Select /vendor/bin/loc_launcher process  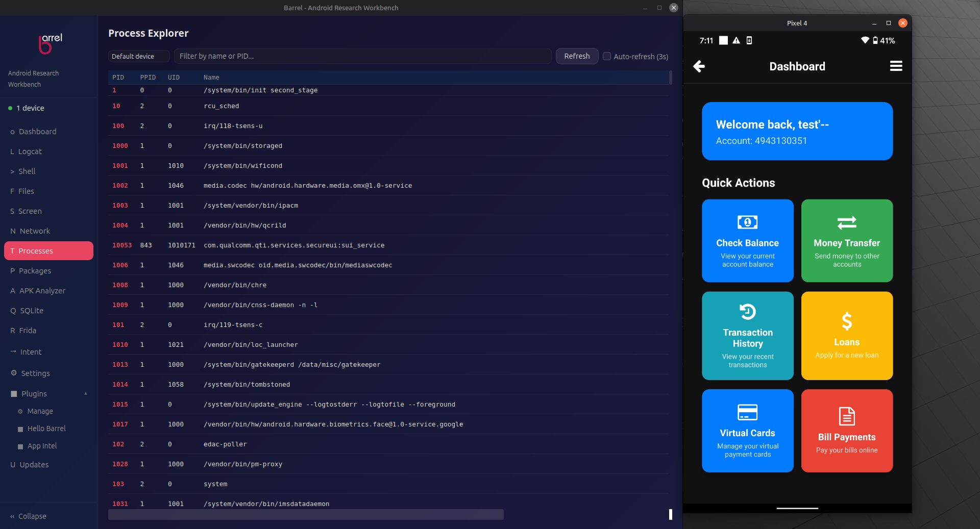[x=389, y=345]
